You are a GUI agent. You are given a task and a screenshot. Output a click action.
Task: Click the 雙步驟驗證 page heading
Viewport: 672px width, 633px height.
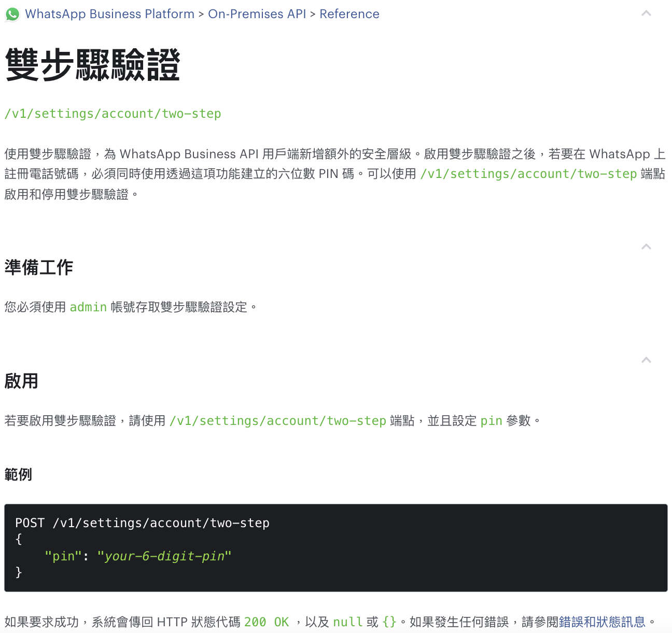click(x=92, y=65)
